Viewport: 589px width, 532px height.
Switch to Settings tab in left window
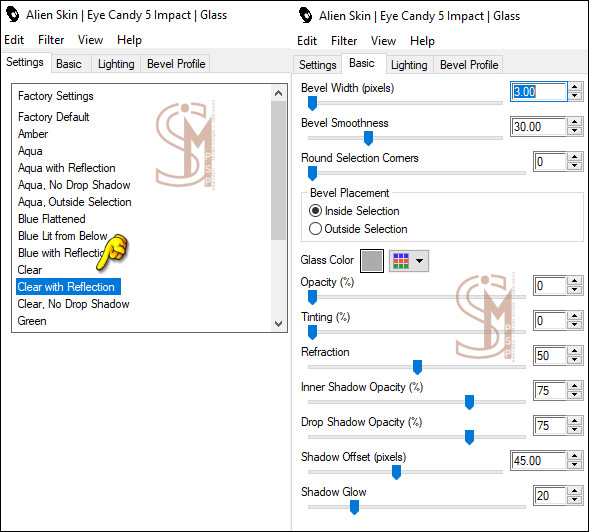(x=25, y=62)
